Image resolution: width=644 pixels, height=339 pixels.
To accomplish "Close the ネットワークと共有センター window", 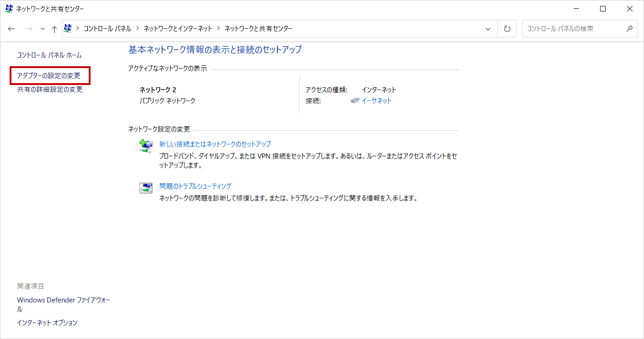I will [630, 9].
